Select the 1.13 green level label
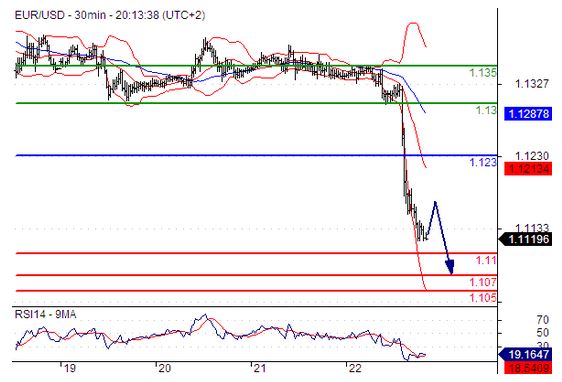The image size is (562, 382). [486, 110]
